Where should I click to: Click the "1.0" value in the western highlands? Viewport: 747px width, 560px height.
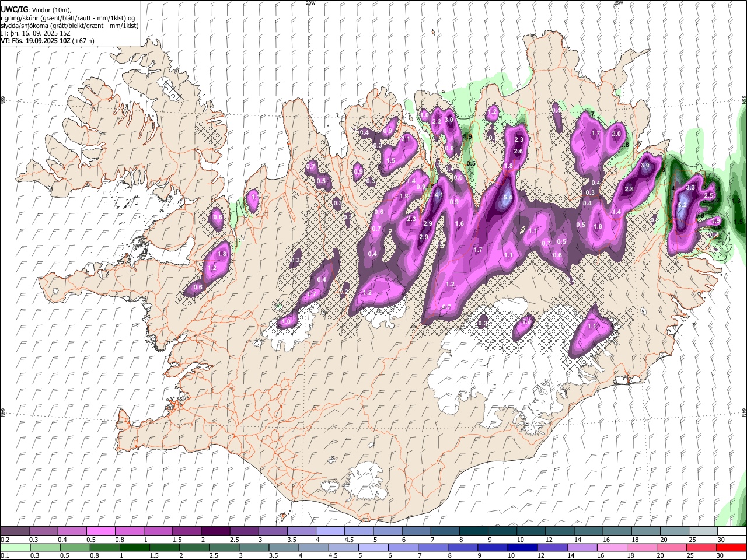coord(287,322)
